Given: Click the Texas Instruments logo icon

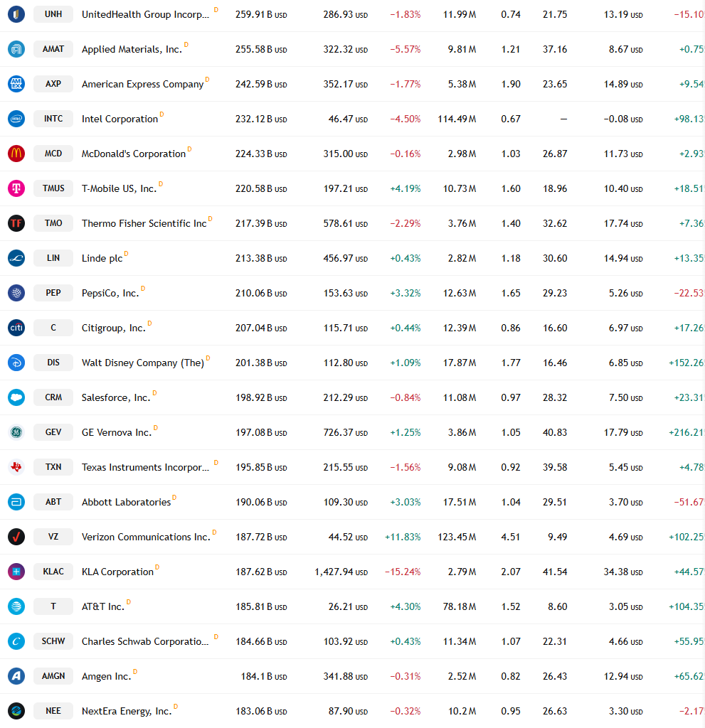Looking at the screenshot, I should [x=16, y=467].
